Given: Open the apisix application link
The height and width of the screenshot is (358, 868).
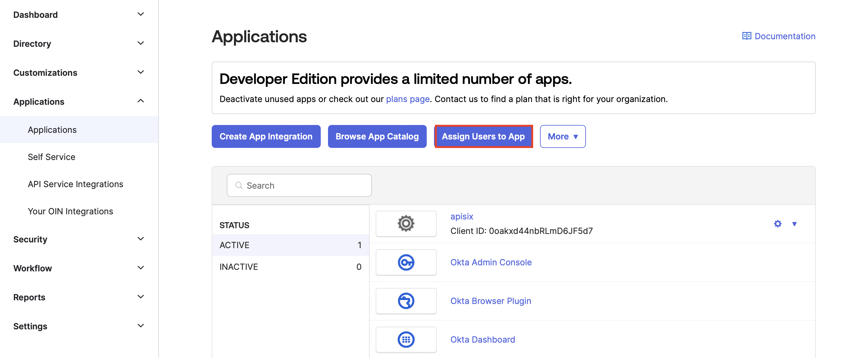Looking at the screenshot, I should pyautogui.click(x=461, y=216).
